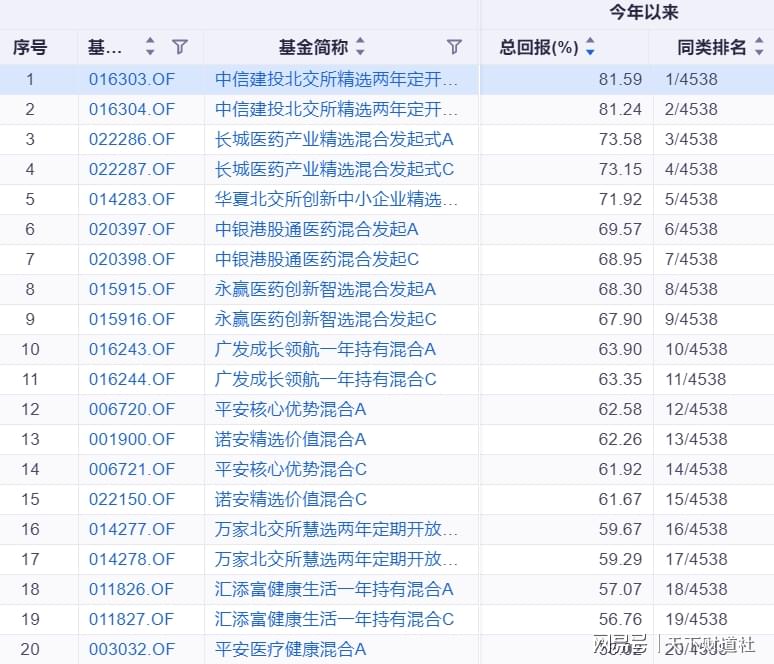This screenshot has height=664, width=774.
Task: Open fund code 003032.OF
Action: [x=132, y=649]
